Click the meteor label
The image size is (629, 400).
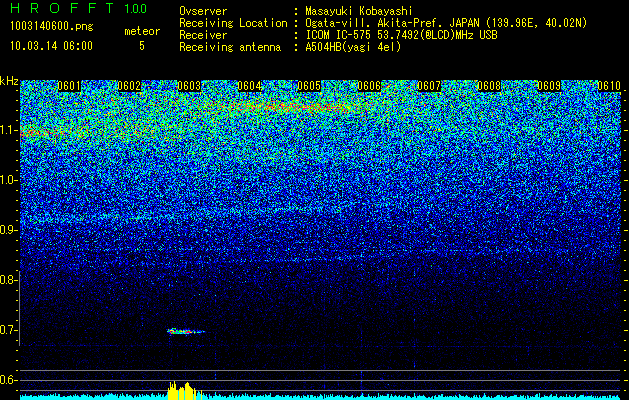pos(142,31)
